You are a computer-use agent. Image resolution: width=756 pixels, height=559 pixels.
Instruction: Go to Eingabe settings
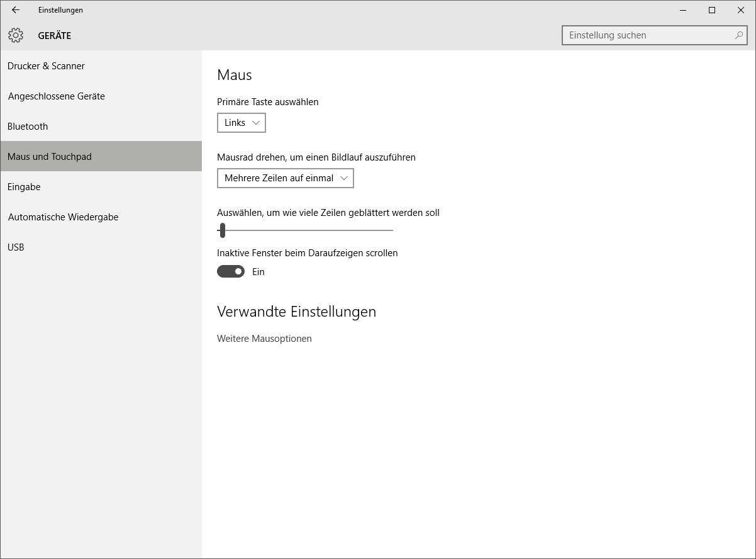[101, 186]
